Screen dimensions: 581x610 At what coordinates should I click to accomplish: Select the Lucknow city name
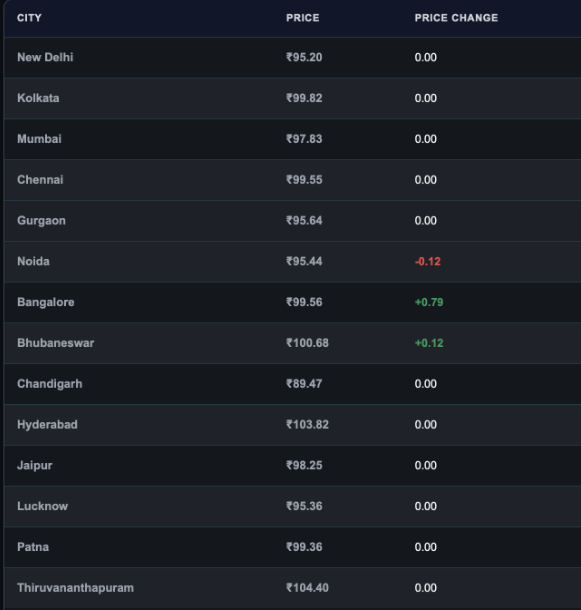tap(42, 506)
